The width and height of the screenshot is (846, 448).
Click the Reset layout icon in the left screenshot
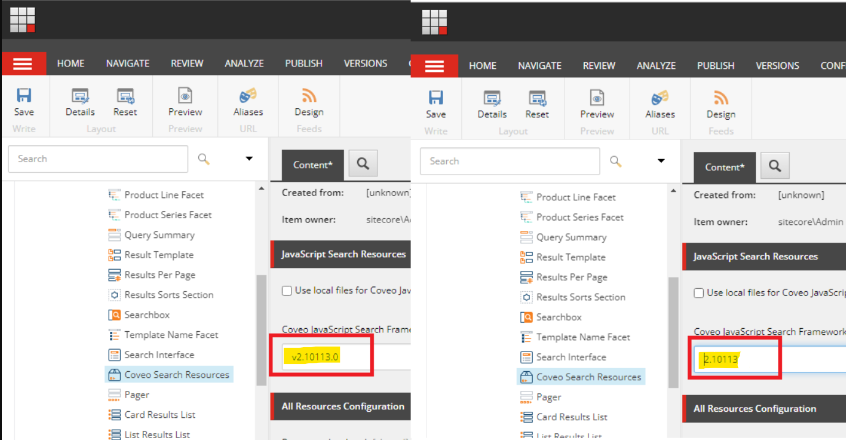(x=125, y=97)
